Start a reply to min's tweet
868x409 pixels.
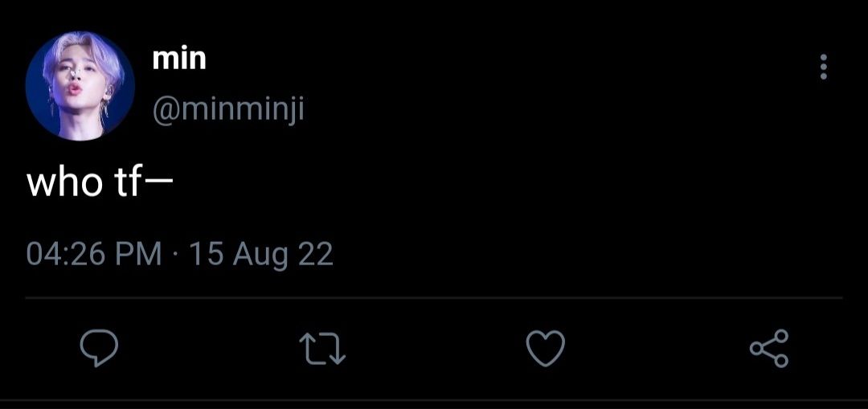pos(99,348)
